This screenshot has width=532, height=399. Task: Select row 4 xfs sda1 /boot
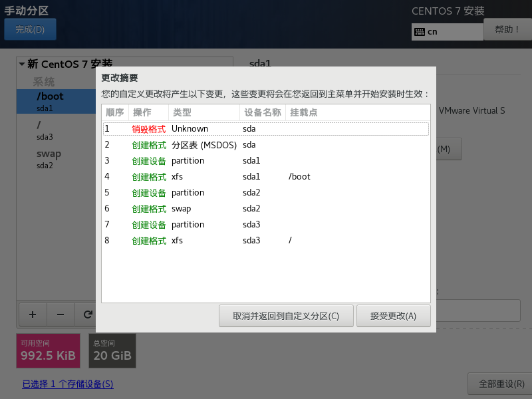point(266,177)
